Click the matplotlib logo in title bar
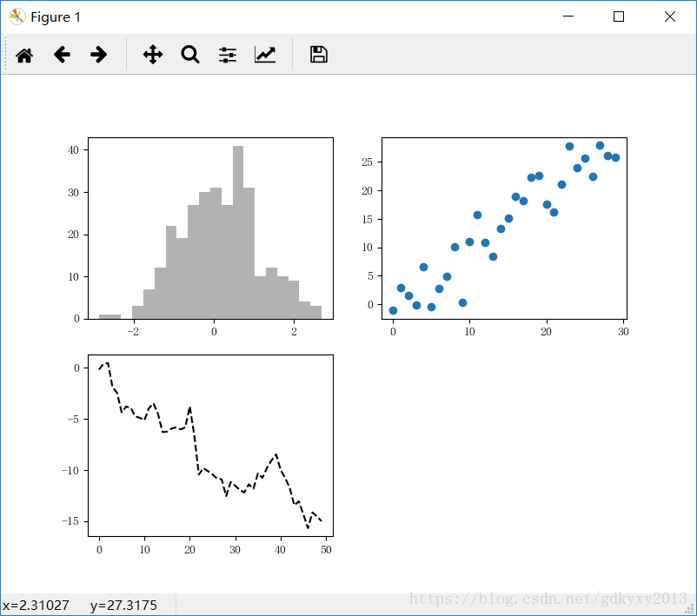This screenshot has width=697, height=616. pyautogui.click(x=17, y=17)
